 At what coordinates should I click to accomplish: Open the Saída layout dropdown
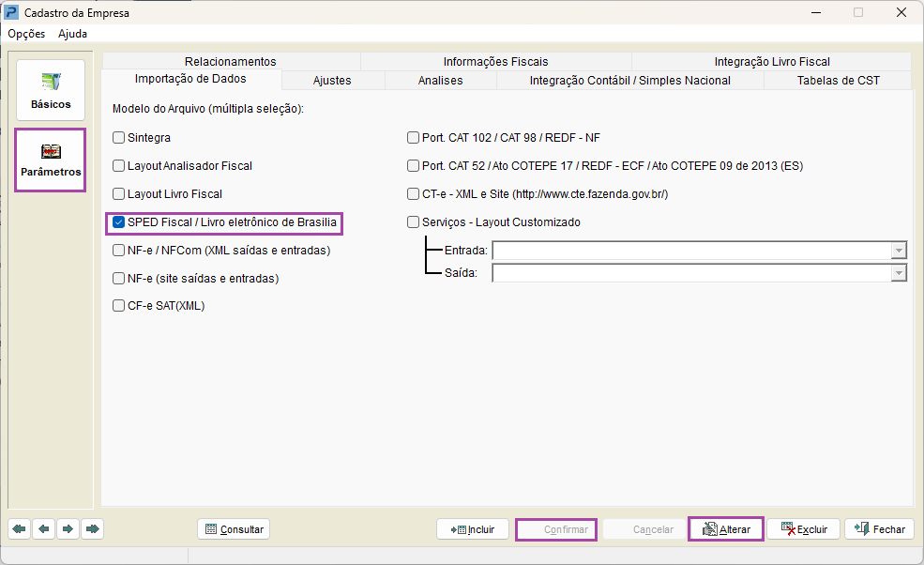click(x=899, y=273)
